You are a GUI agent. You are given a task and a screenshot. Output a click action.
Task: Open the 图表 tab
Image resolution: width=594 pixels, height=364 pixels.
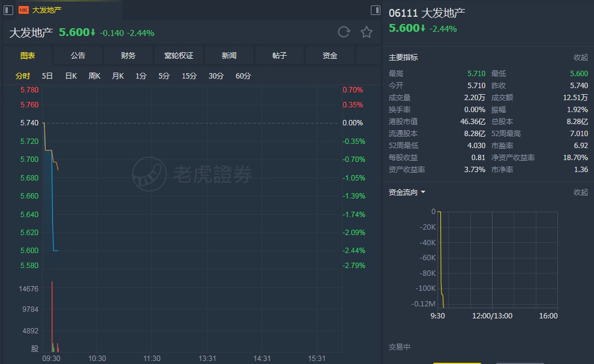(28, 56)
